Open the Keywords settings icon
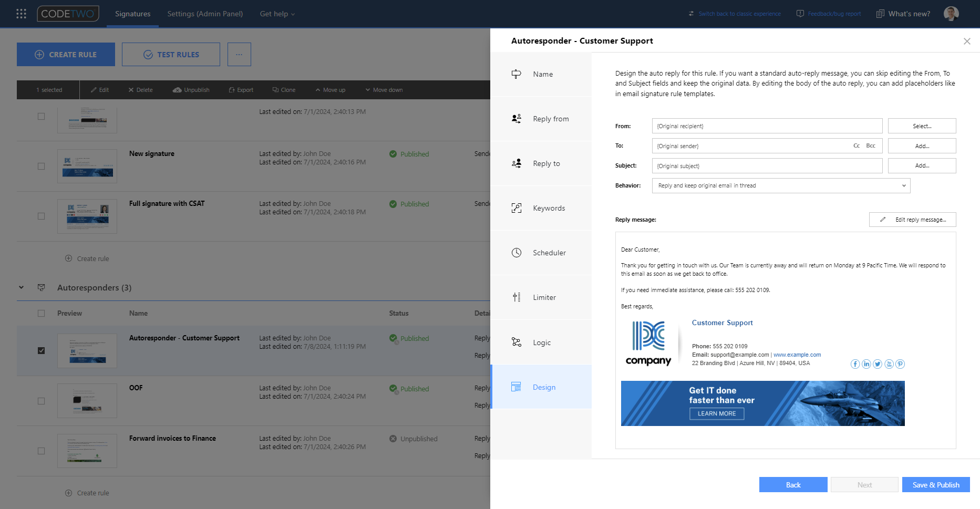 516,207
